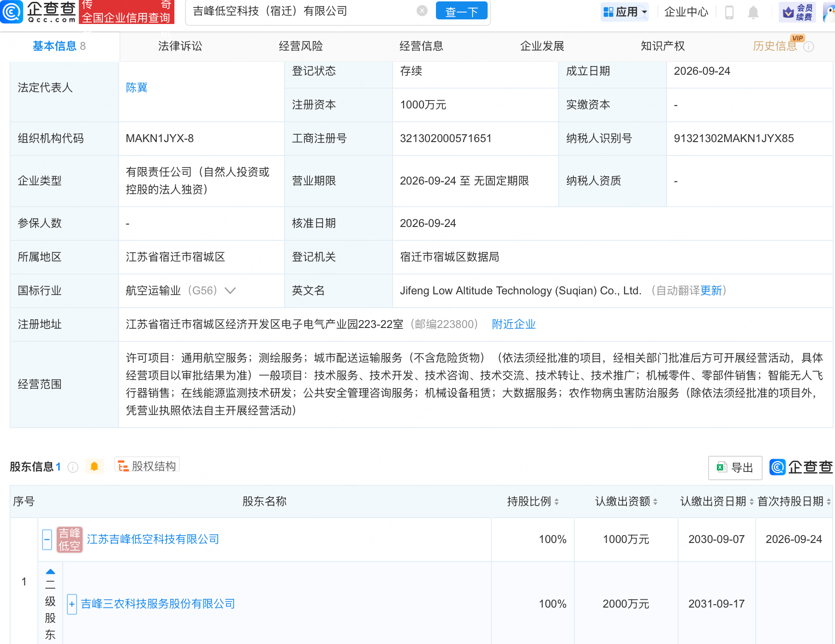Screen dimensions: 835x644
Task: Switch to 知识产权 tab
Action: click(662, 46)
